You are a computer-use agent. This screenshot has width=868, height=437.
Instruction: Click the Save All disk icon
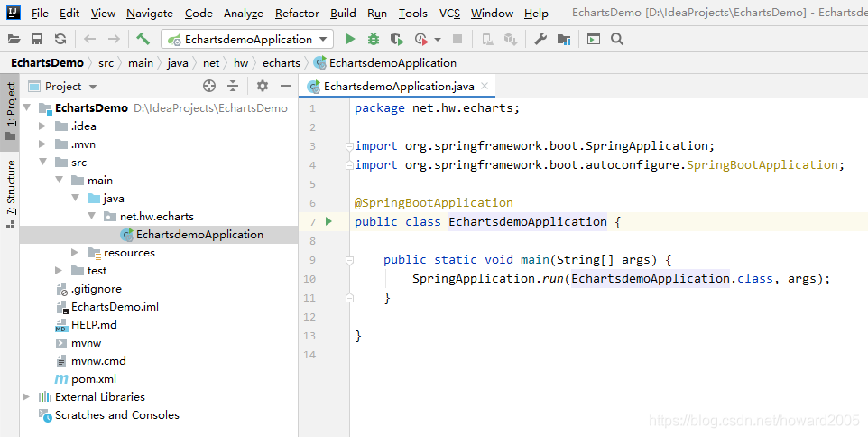[x=37, y=39]
